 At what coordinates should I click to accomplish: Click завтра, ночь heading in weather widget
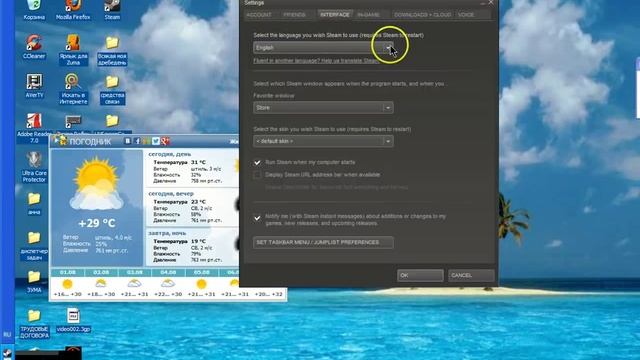[x=167, y=233]
